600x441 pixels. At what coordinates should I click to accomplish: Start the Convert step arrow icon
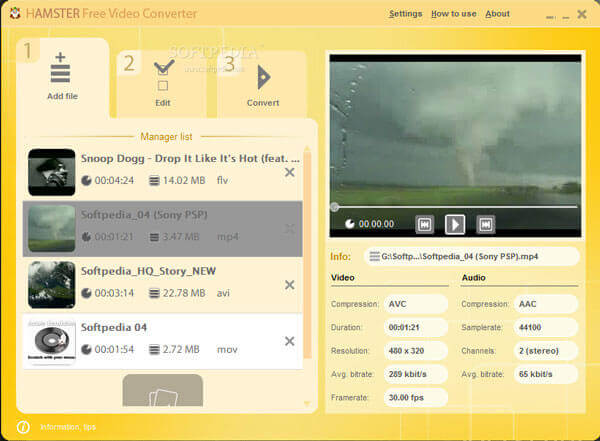(264, 77)
